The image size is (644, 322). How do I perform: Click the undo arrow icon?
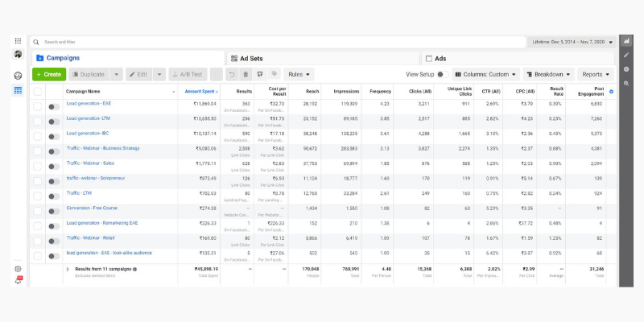[x=231, y=74]
